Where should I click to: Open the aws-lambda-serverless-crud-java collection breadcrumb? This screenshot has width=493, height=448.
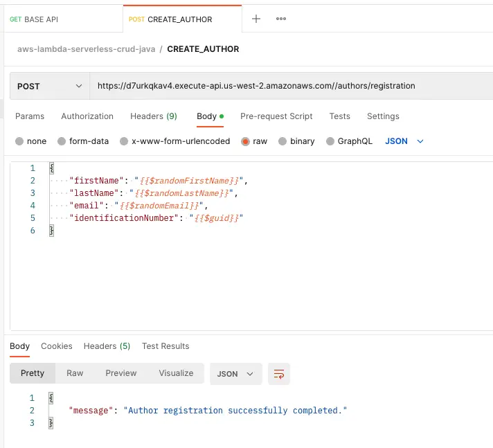pyautogui.click(x=86, y=49)
